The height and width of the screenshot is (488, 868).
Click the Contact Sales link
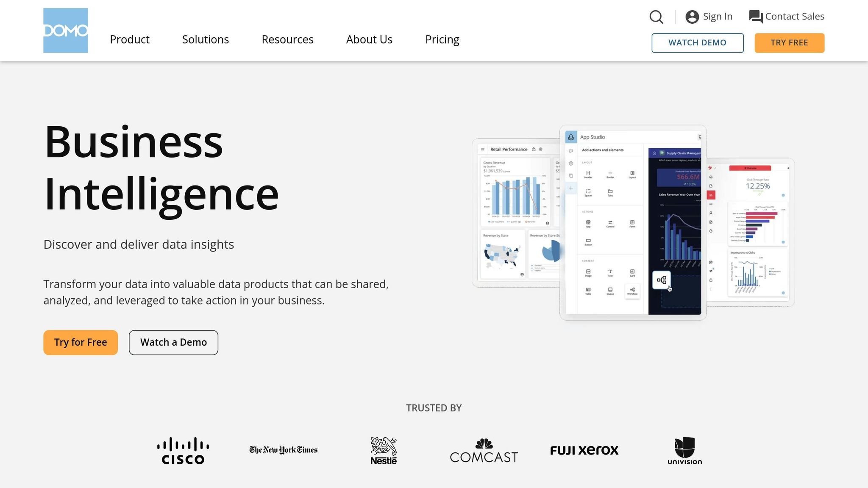coord(787,17)
